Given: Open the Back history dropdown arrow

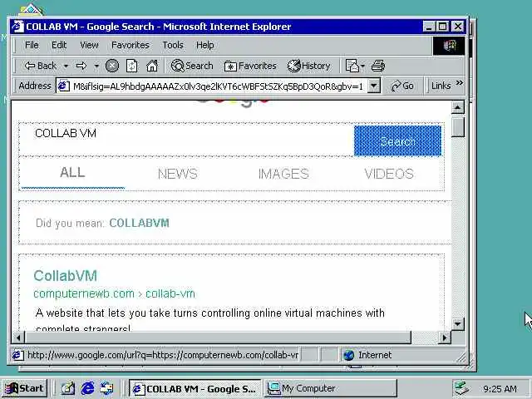Looking at the screenshot, I should click(66, 66).
